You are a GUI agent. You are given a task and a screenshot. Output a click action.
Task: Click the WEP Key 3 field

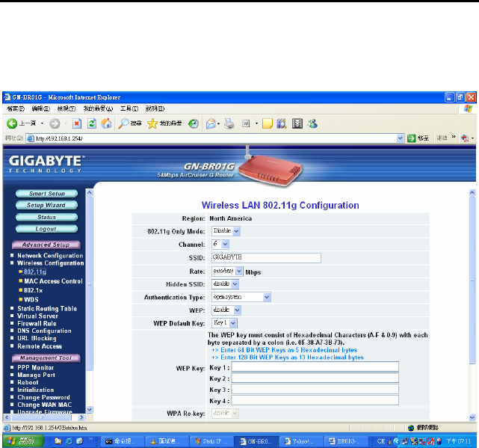point(315,389)
